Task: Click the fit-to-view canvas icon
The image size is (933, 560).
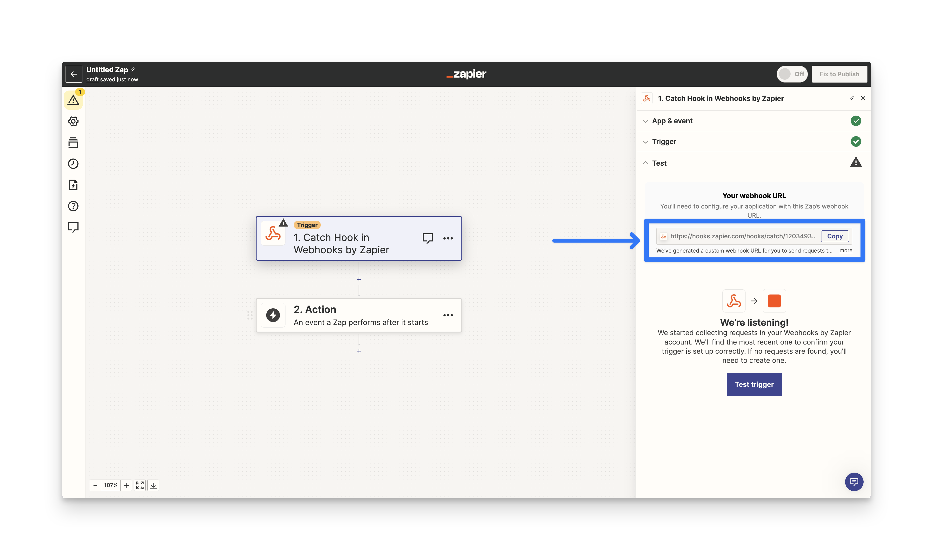Action: click(x=140, y=485)
